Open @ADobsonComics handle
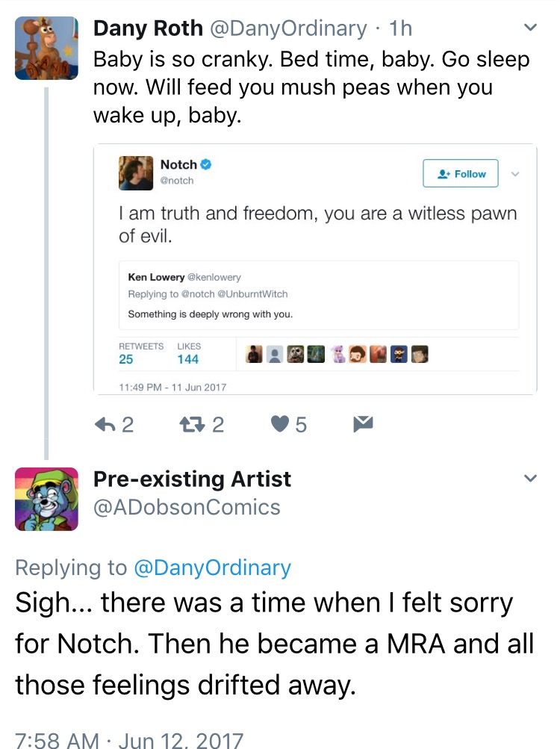Screen dimensions: 560x749 (x=187, y=507)
